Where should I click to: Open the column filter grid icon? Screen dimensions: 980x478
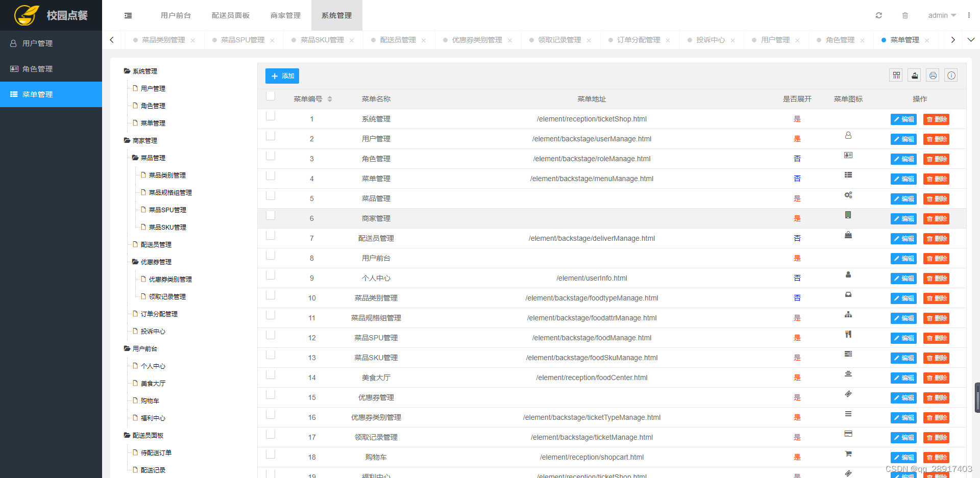click(896, 76)
